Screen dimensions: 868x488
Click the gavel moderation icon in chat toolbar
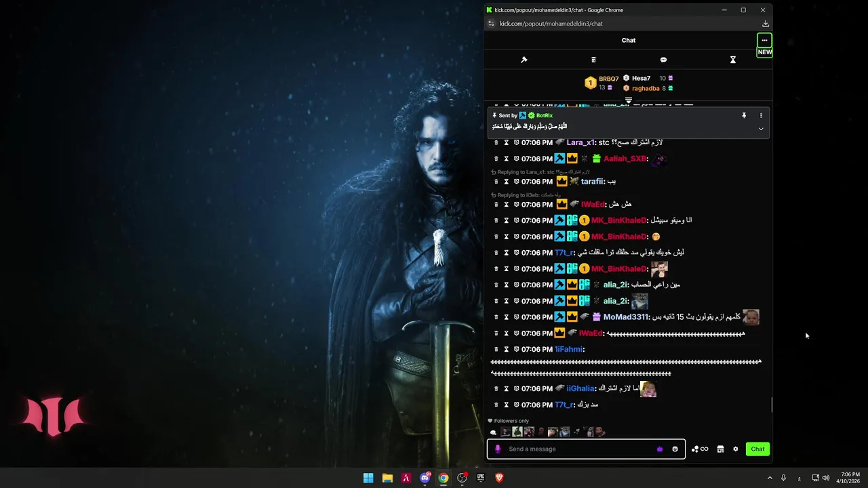[524, 60]
